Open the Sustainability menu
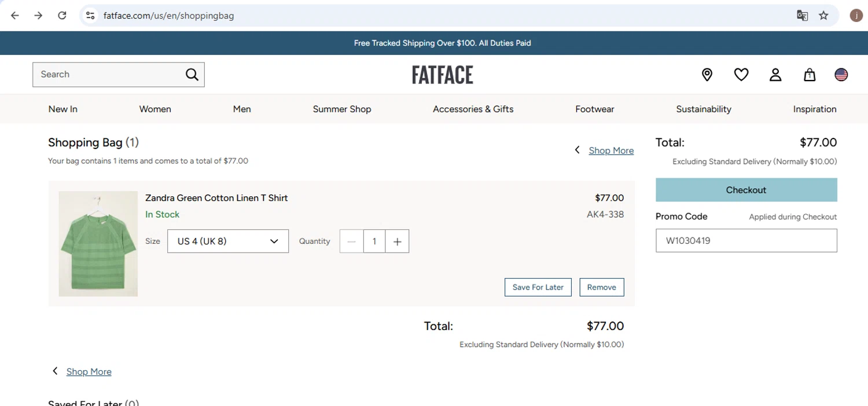 click(x=704, y=109)
